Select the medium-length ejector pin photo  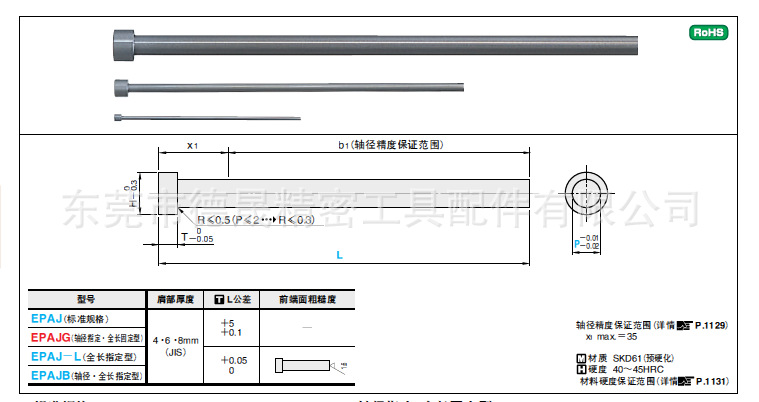pos(289,88)
